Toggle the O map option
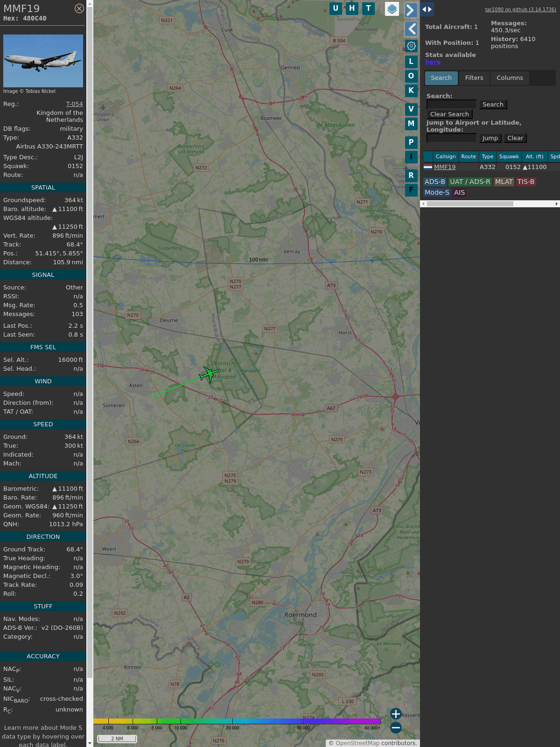The height and width of the screenshot is (747, 560). [x=411, y=76]
